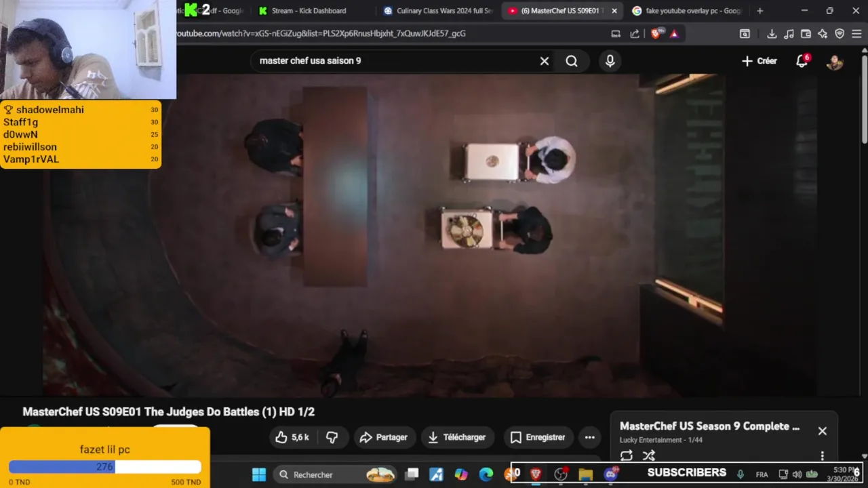Click the video player showing the overhead kitchen shot
The height and width of the screenshot is (488, 868).
(429, 235)
